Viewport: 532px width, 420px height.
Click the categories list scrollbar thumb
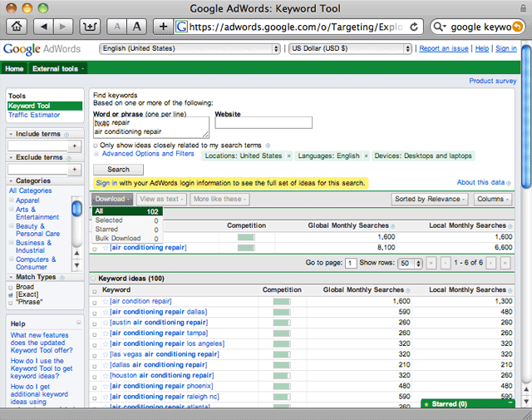pyautogui.click(x=77, y=209)
